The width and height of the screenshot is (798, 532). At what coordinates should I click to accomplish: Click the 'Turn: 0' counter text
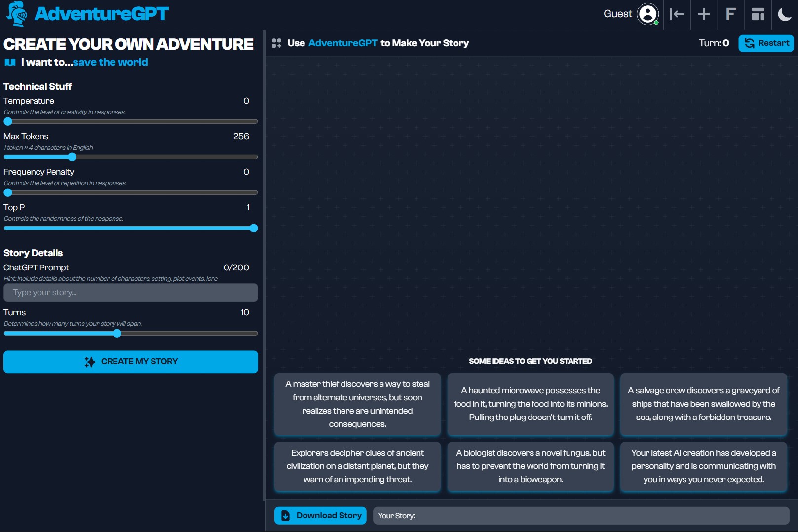coord(714,43)
